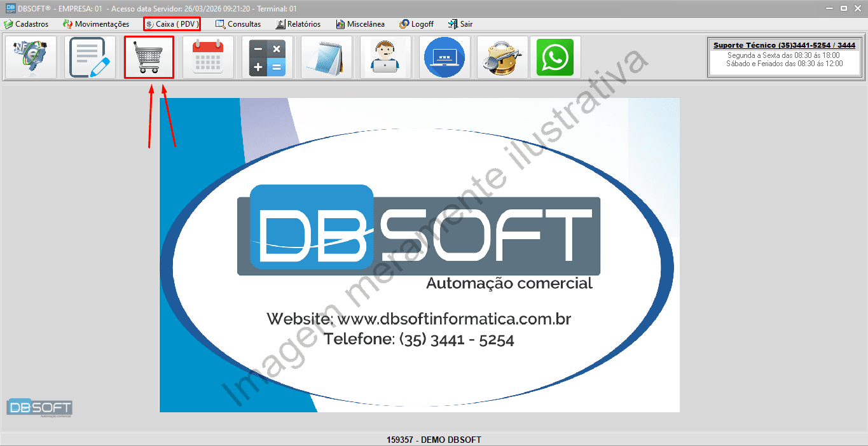Open the website globe icon

[x=444, y=57]
